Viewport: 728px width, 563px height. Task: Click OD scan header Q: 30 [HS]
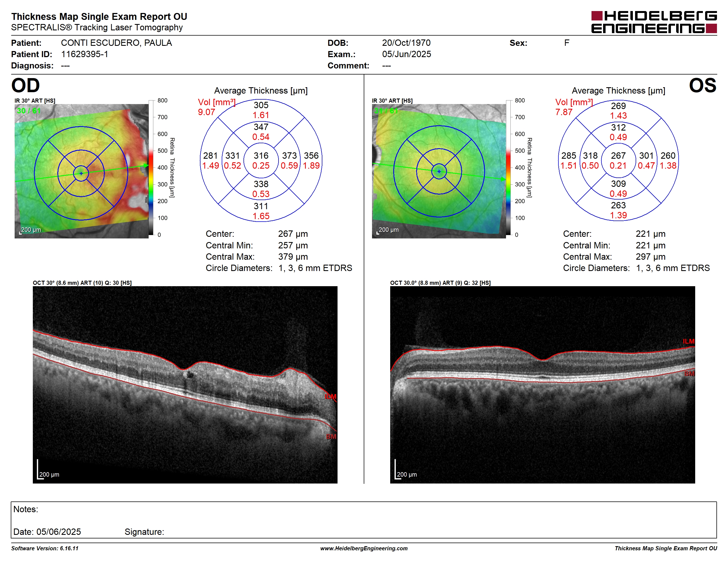(118, 283)
